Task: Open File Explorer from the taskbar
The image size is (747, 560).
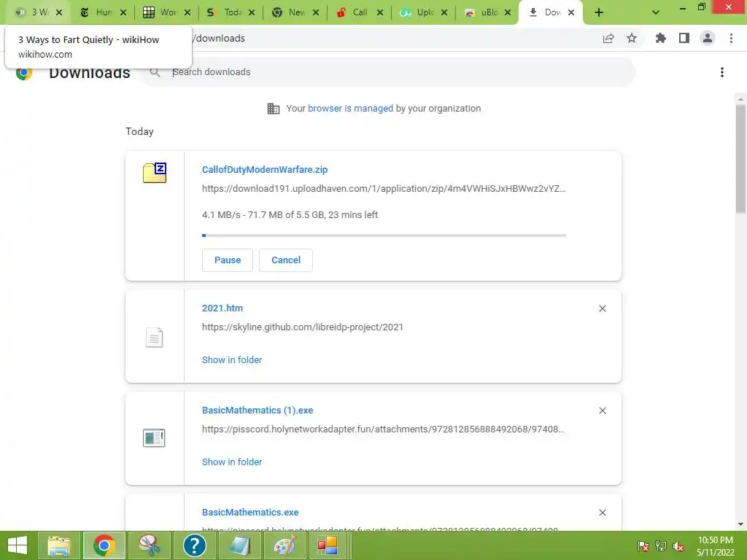Action: coord(59,545)
